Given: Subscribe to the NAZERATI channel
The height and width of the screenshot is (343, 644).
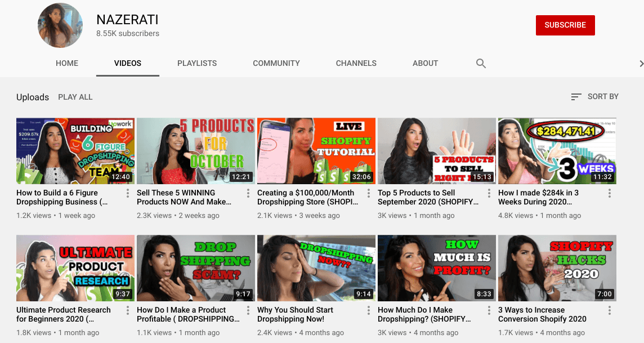Looking at the screenshot, I should coord(565,25).
